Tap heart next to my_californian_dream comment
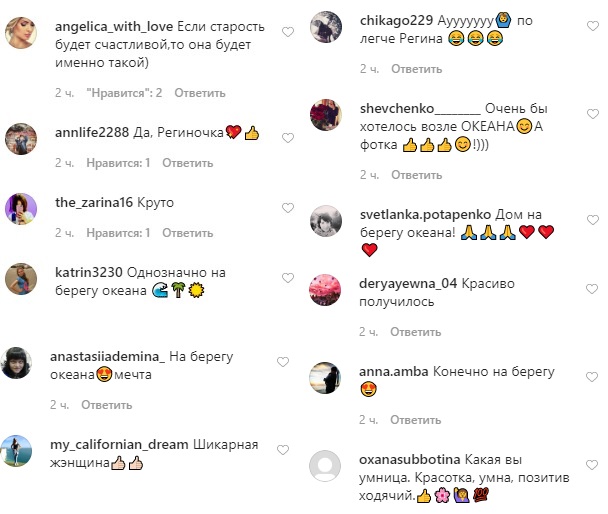This screenshot has height=514, width=608. [283, 450]
